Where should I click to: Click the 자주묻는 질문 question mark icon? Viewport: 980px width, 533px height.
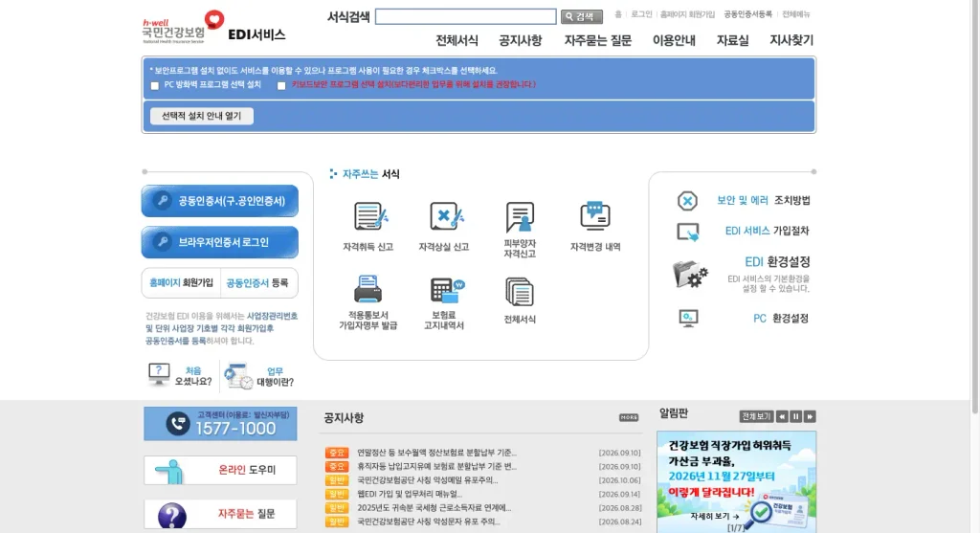point(172,516)
